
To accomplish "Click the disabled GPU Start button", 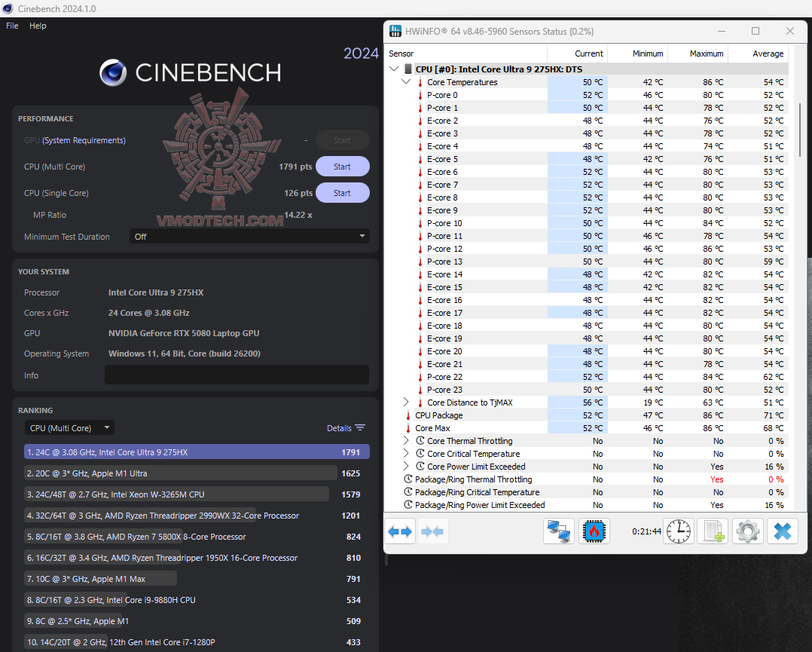I will (x=342, y=140).
